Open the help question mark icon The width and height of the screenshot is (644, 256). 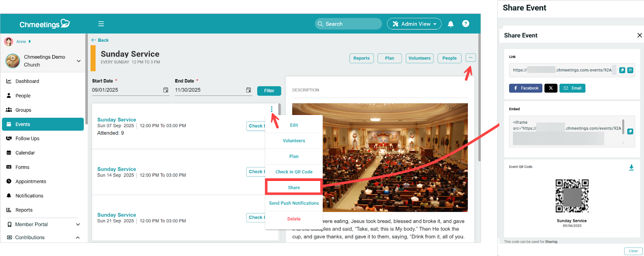pos(466,24)
